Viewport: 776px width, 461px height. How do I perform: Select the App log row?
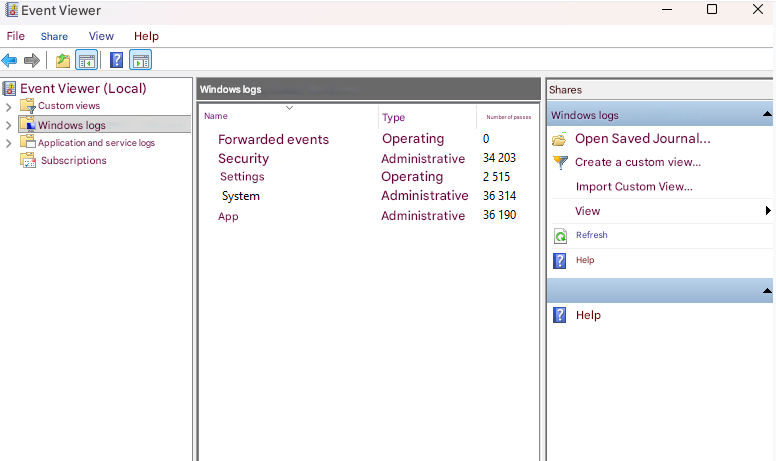(x=228, y=216)
